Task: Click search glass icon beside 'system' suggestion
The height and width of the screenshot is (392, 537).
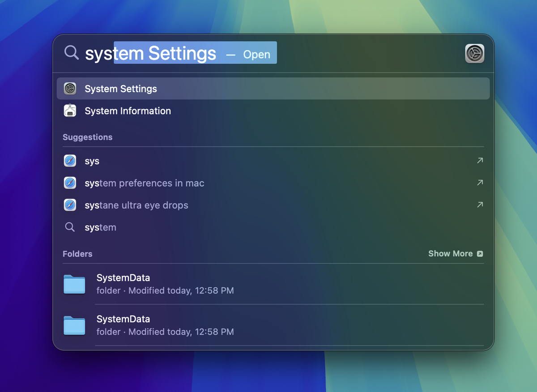Action: pos(70,227)
